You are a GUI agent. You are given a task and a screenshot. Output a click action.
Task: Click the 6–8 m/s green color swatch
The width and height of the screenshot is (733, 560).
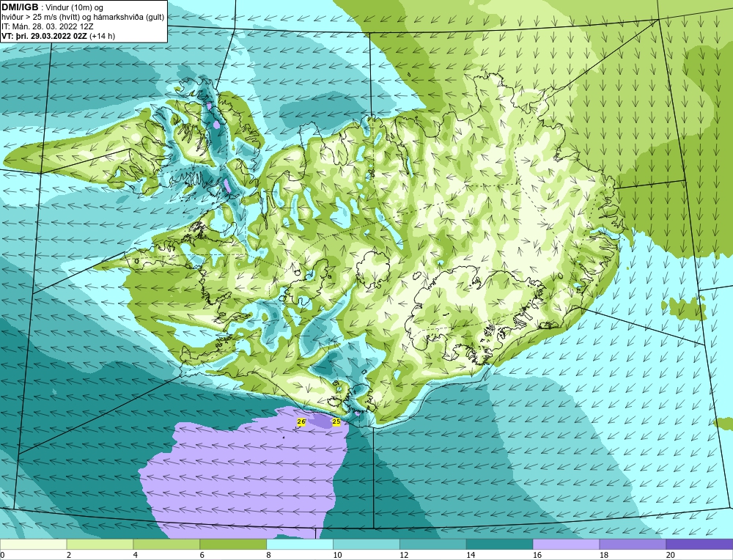click(x=233, y=544)
